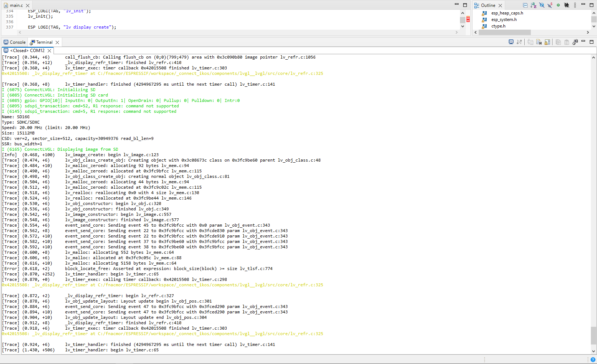Viewport: 597px width, 364px height.
Task: Click Outline horizontal scroll right arrow
Action: pos(588,32)
